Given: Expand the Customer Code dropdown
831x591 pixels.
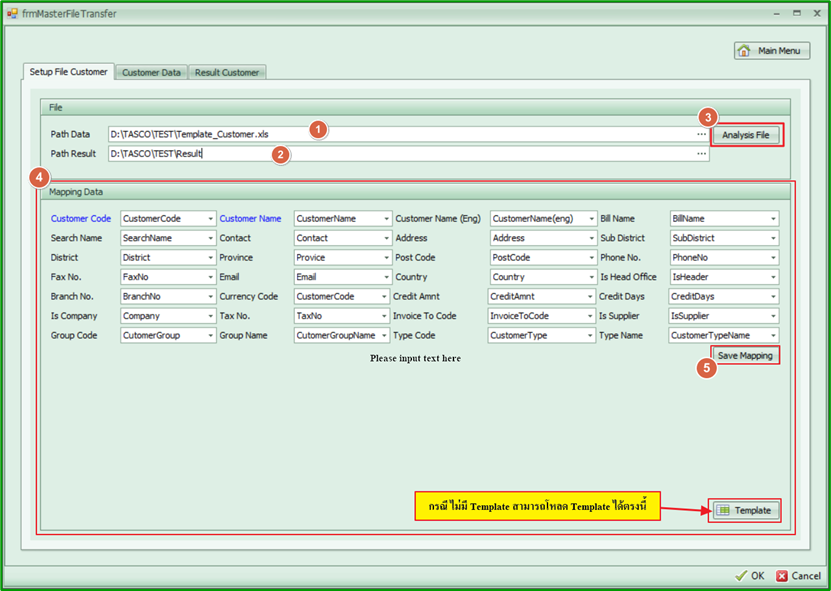Looking at the screenshot, I should (211, 219).
